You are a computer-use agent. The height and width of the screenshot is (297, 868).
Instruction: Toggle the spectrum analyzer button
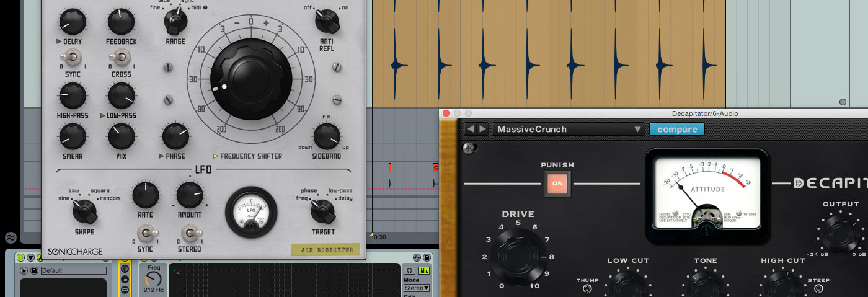(x=423, y=270)
